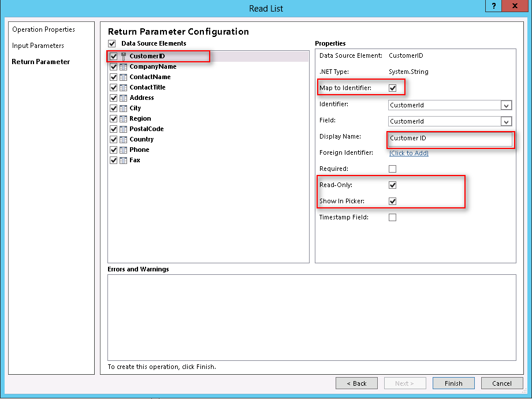The image size is (532, 399).
Task: Select the City row label
Action: tap(135, 108)
